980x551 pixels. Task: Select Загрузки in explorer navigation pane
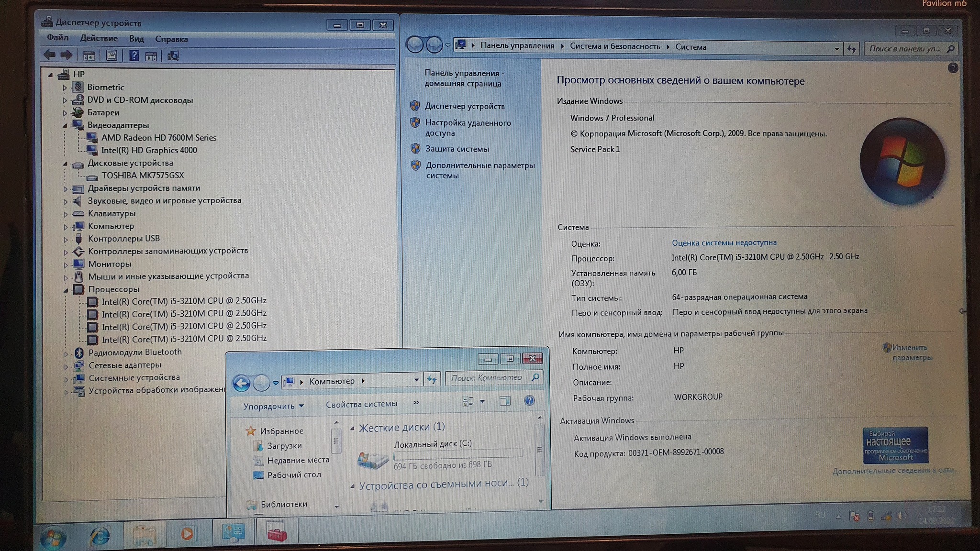(x=284, y=446)
